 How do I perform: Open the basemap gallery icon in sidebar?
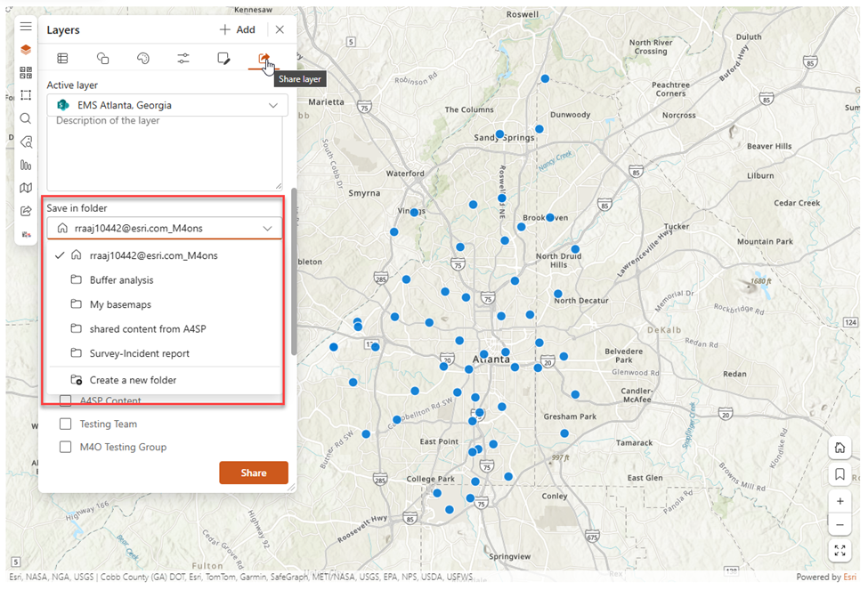click(x=26, y=188)
